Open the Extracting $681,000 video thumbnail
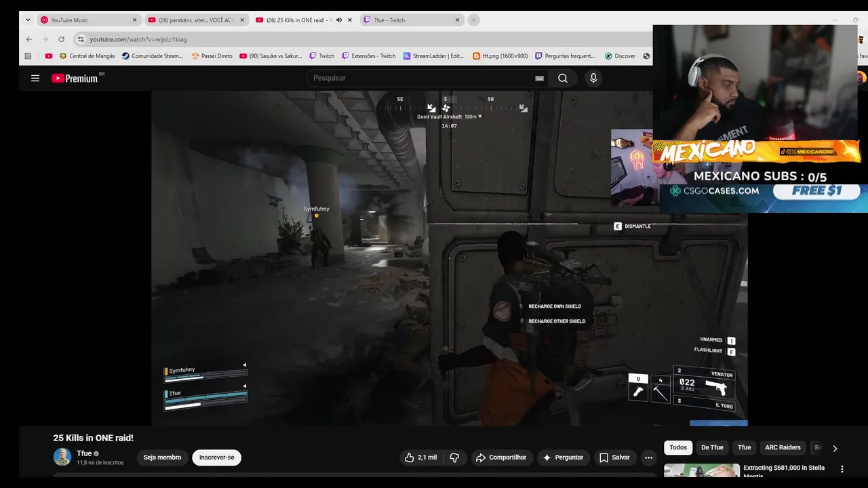Image resolution: width=868 pixels, height=488 pixels. coord(701,470)
